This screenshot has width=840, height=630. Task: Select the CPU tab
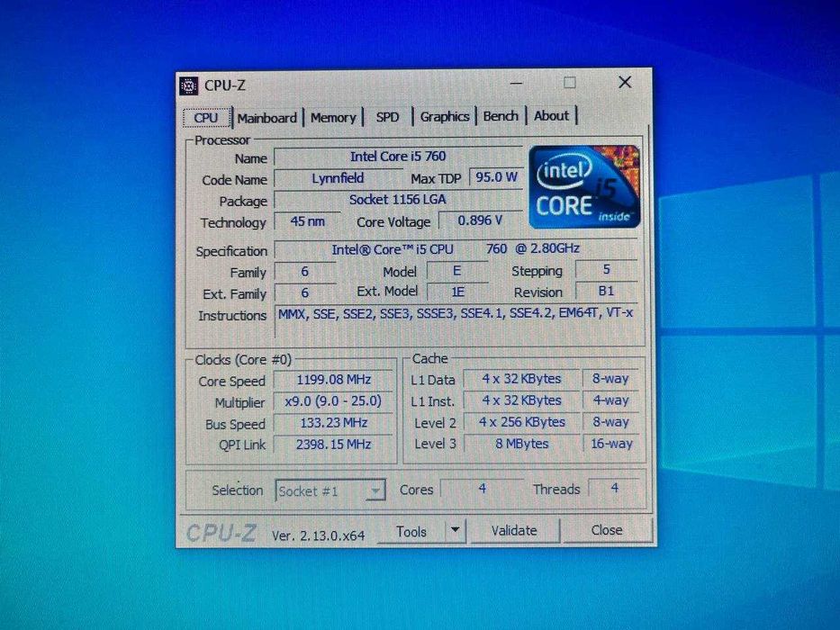[x=206, y=118]
